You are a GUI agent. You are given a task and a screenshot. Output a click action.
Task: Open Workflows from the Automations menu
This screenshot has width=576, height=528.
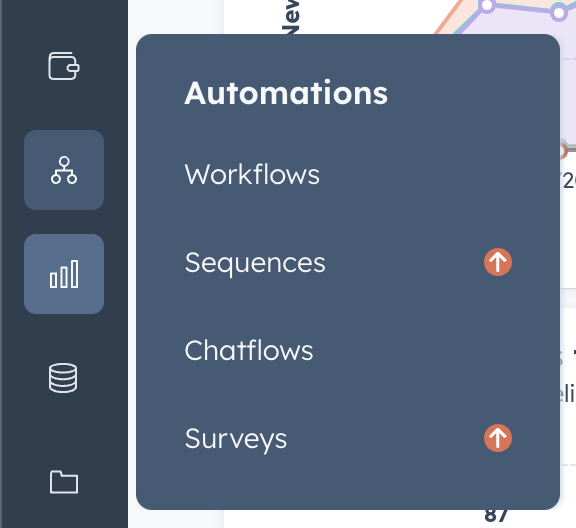pyautogui.click(x=252, y=174)
